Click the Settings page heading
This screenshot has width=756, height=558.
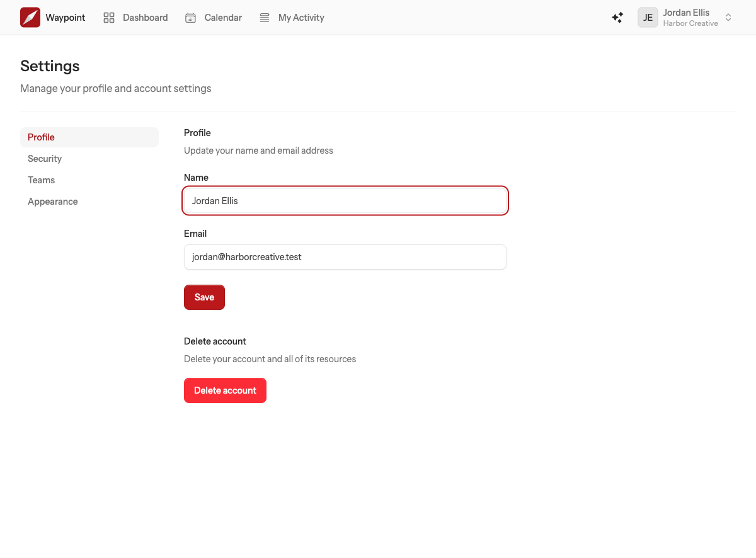[50, 66]
